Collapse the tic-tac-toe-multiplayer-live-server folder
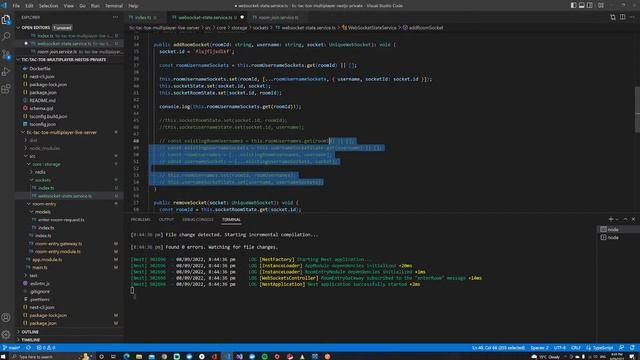 coord(61,132)
